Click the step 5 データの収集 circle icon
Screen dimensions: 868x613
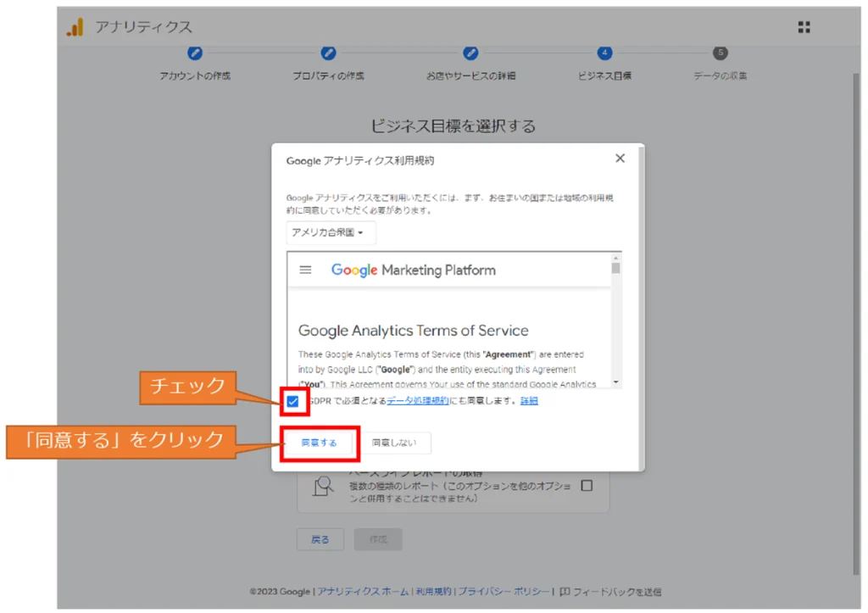[x=721, y=53]
